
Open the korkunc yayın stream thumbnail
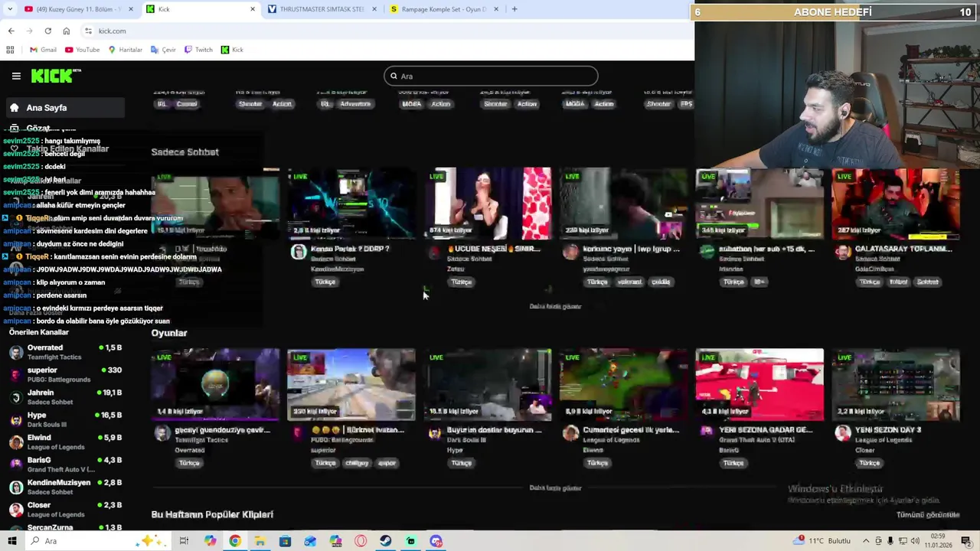coord(623,204)
